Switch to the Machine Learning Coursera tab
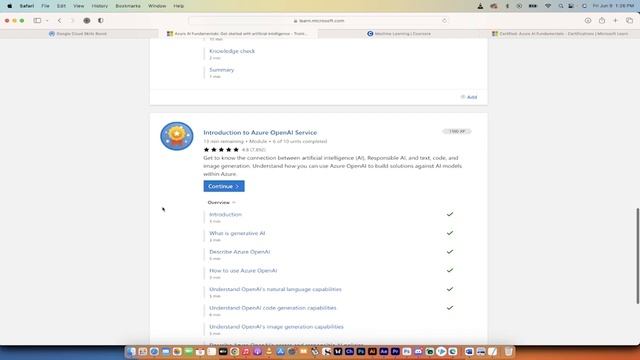This screenshot has height=360, width=640. (x=399, y=33)
